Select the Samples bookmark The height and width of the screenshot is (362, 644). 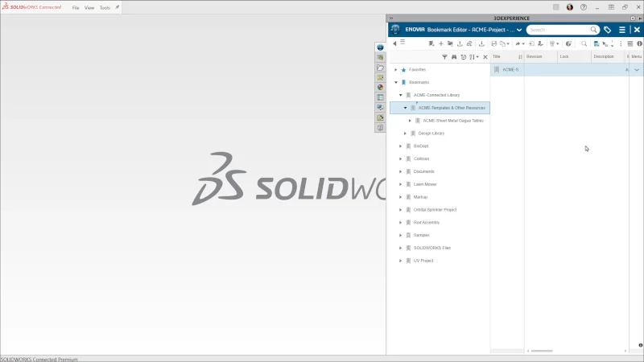(421, 235)
